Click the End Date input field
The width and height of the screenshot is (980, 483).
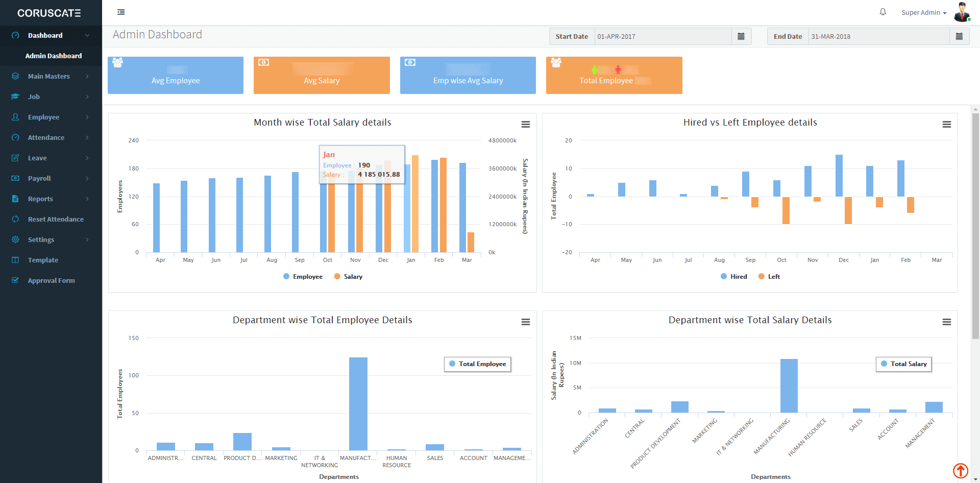tap(878, 36)
